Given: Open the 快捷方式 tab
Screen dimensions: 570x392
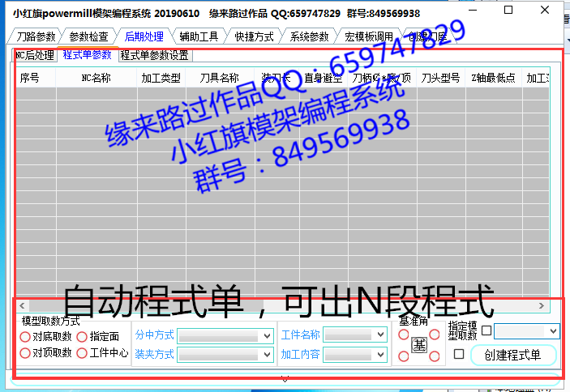Looking at the screenshot, I should 254,36.
